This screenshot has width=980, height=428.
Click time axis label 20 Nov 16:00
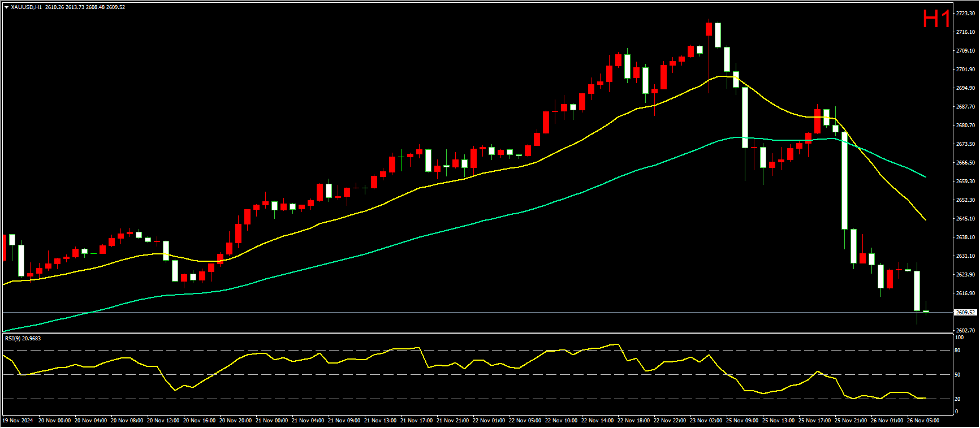click(199, 421)
